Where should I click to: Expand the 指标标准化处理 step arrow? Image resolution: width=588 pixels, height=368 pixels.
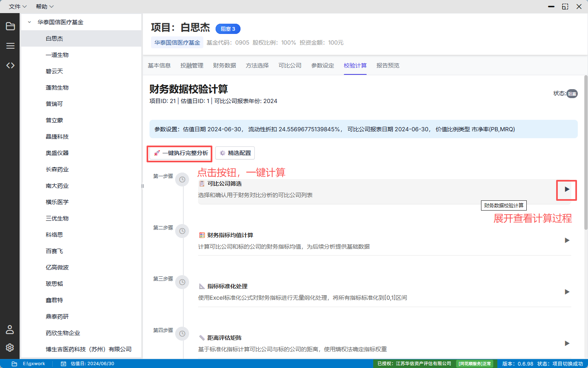[567, 292]
